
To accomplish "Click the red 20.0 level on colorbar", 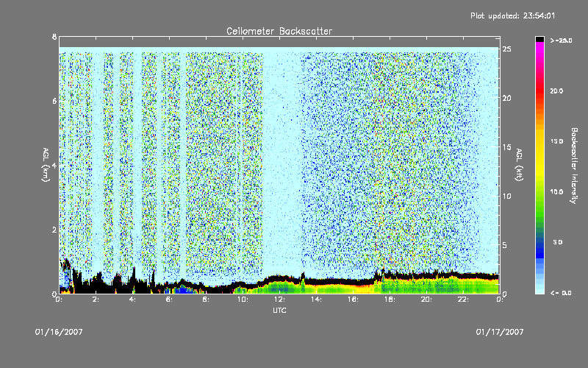I will pyautogui.click(x=539, y=91).
